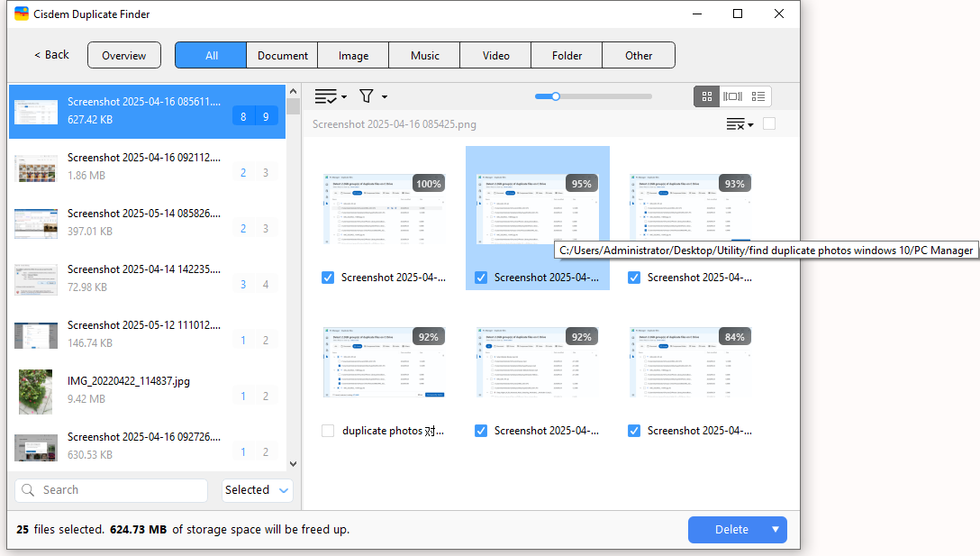Check the 'duplicate photos' file checkbox
Viewport: 980px width, 556px height.
pyautogui.click(x=328, y=431)
